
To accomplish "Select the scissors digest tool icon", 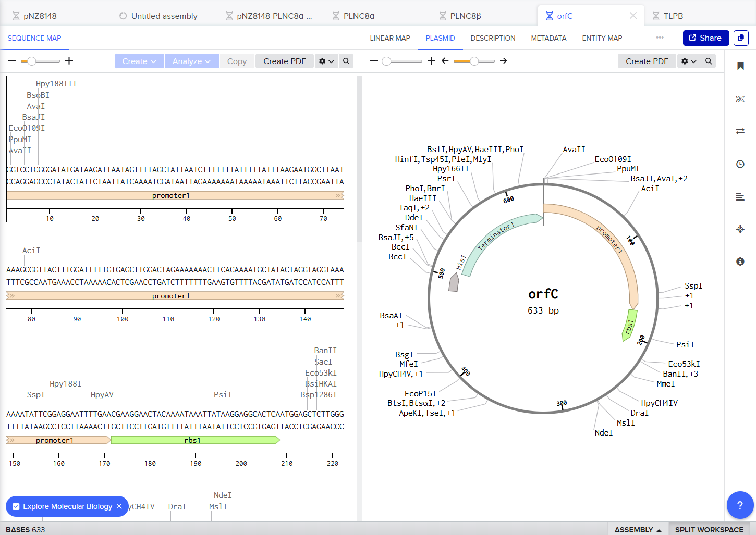I will 740,99.
